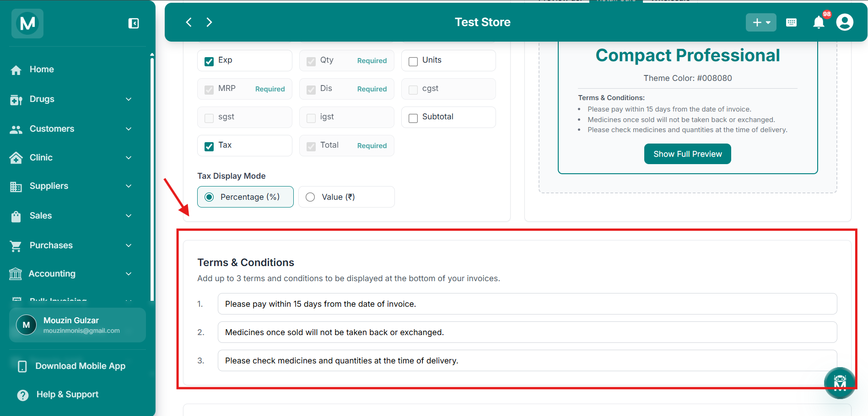Viewport: 868px width, 416px height.
Task: Toggle the igst checkbox
Action: [311, 118]
